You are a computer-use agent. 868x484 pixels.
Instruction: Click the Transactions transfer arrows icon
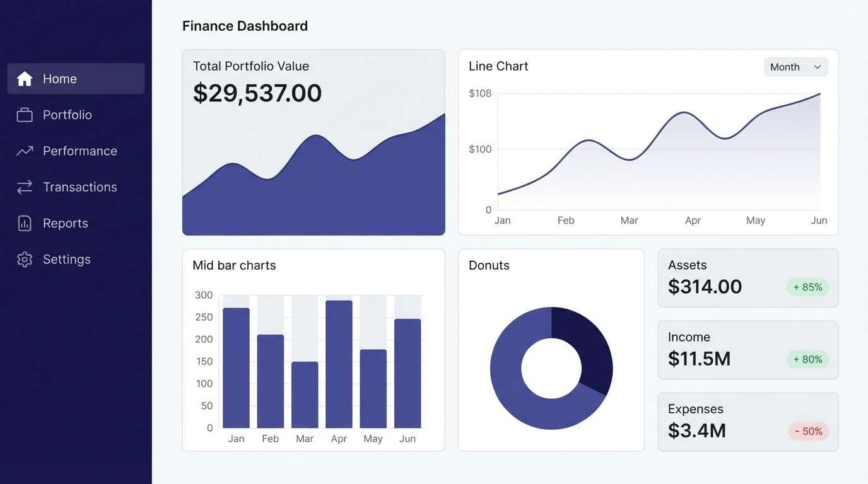tap(24, 187)
